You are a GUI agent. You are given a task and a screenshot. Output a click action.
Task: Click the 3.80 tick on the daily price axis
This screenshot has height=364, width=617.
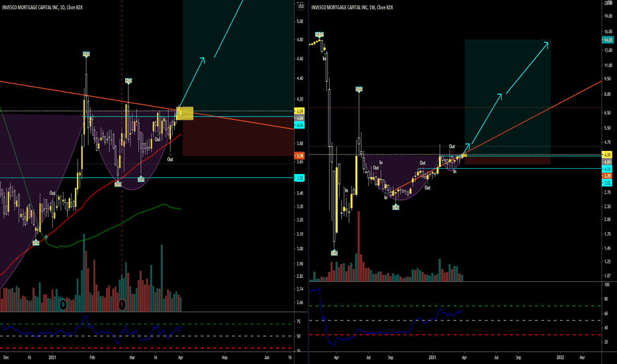[x=301, y=144]
